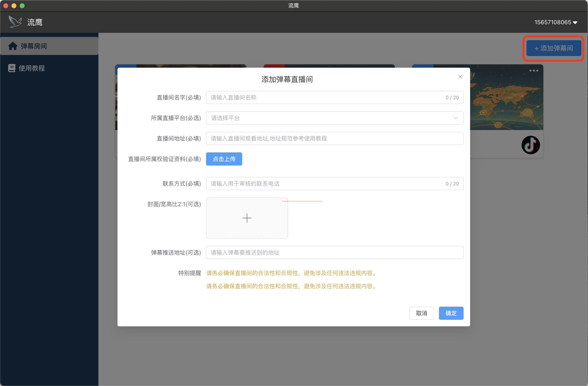The width and height of the screenshot is (588, 386).
Task: Expand the 请选择平台 dropdown chevron
Action: click(x=456, y=118)
